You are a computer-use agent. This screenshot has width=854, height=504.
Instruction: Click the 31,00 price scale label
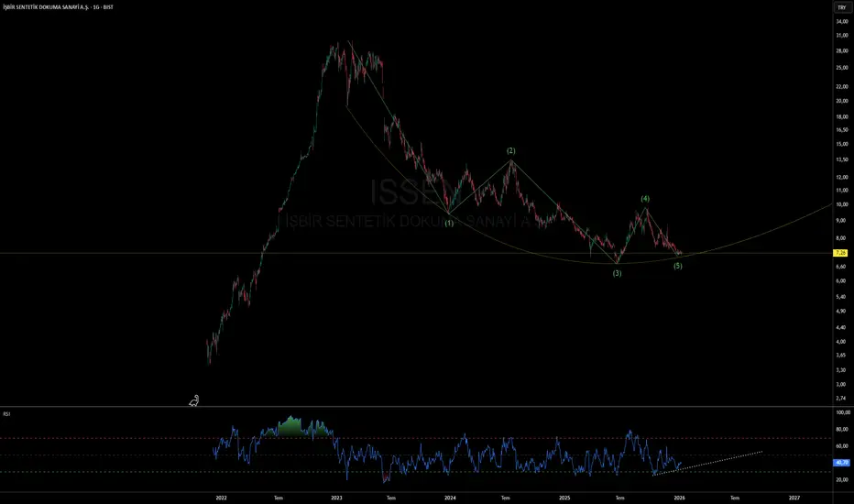(842, 36)
